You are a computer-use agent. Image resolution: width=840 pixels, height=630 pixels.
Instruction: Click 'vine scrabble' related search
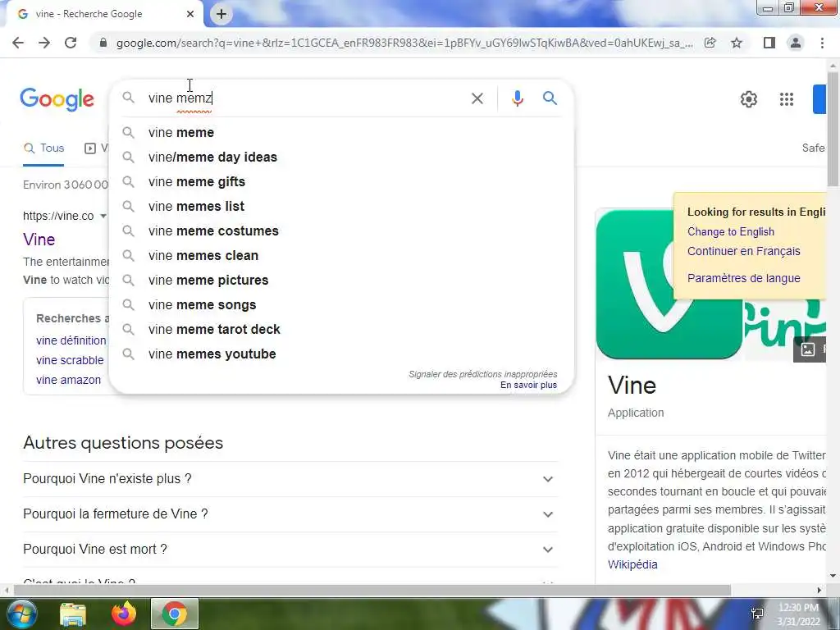pos(71,361)
